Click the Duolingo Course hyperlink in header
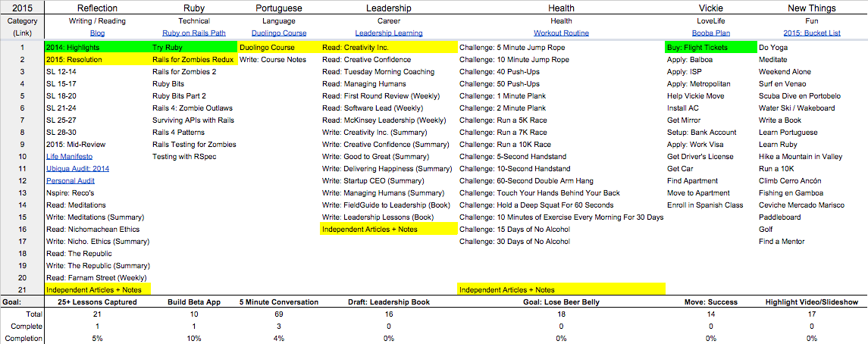This screenshot has width=868, height=344. coord(278,33)
